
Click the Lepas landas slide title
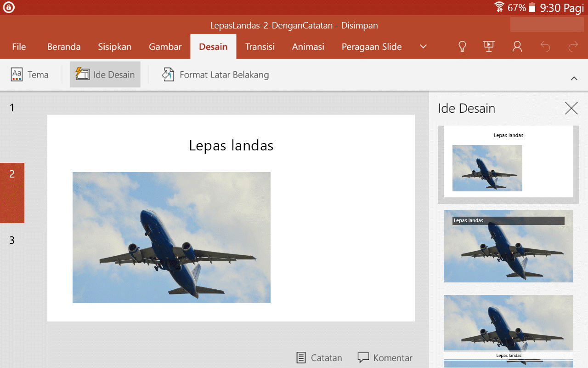(231, 146)
